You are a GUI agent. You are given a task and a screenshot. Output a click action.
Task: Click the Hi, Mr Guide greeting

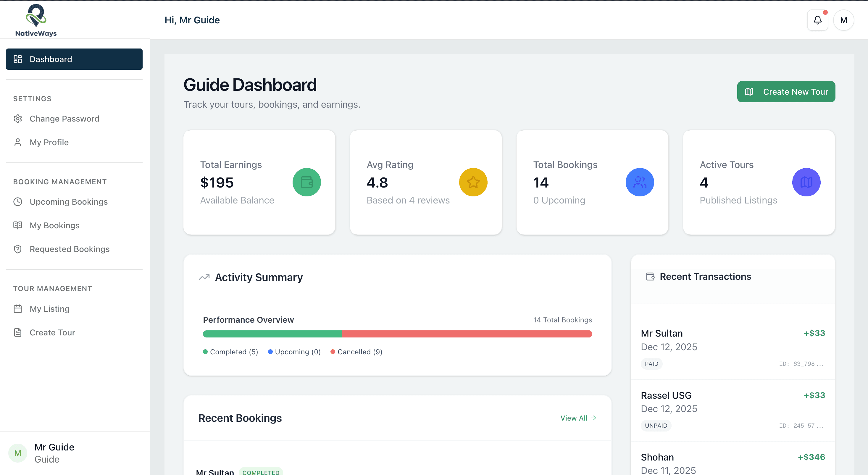tap(192, 20)
